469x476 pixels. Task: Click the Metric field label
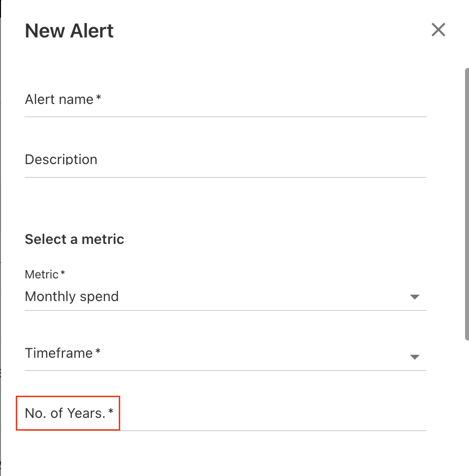[42, 274]
